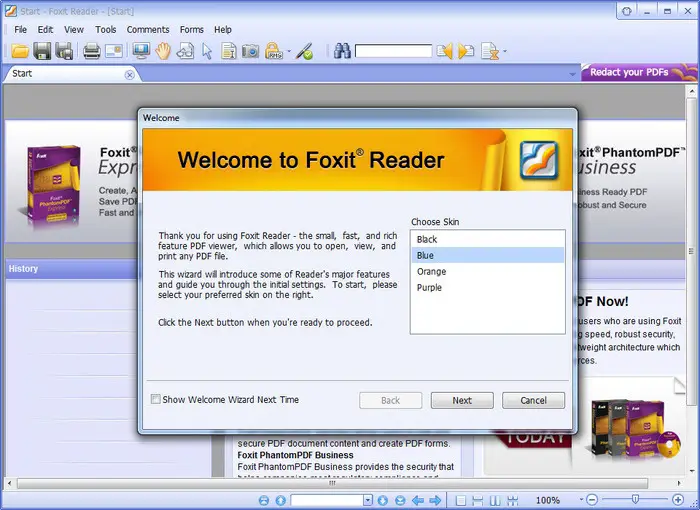The image size is (700, 510).
Task: Select the Snapshot camera tool
Action: point(250,51)
